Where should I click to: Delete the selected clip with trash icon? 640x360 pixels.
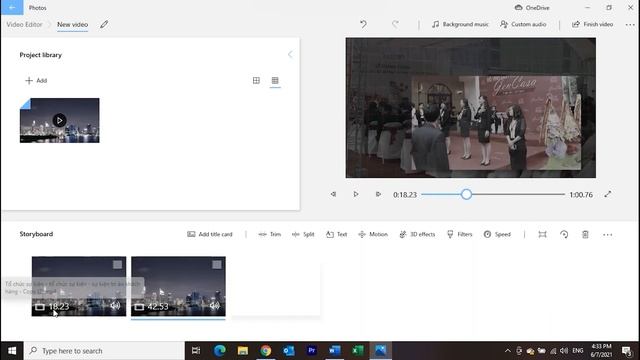click(585, 234)
